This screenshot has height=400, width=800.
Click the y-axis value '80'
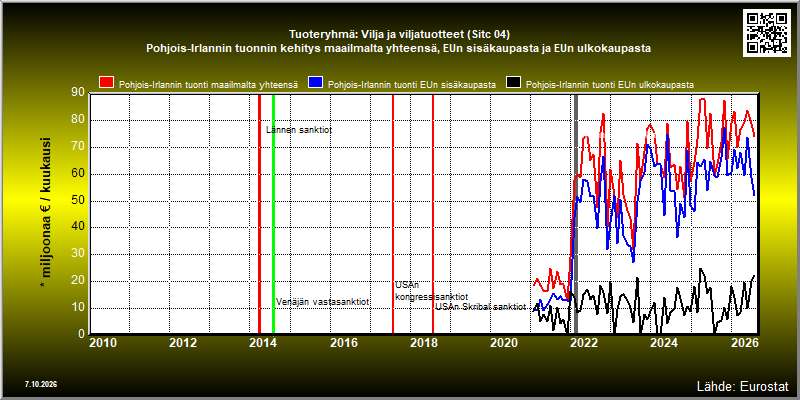coord(78,120)
